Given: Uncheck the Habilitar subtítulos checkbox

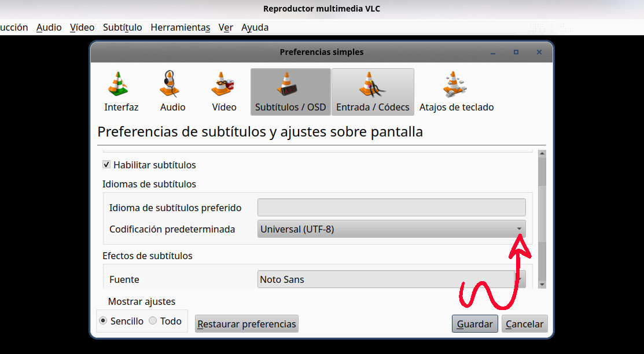Looking at the screenshot, I should 106,165.
